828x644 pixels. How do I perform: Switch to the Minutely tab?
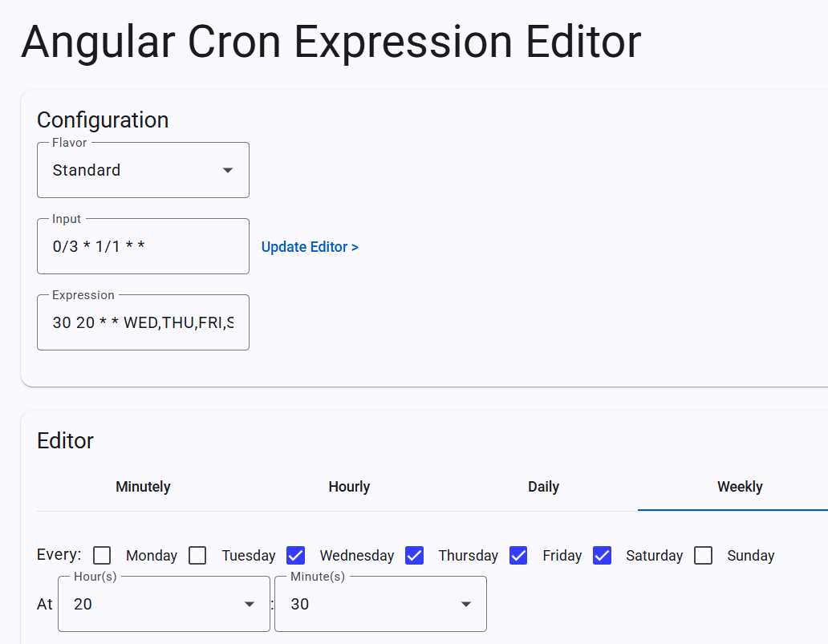tap(143, 487)
